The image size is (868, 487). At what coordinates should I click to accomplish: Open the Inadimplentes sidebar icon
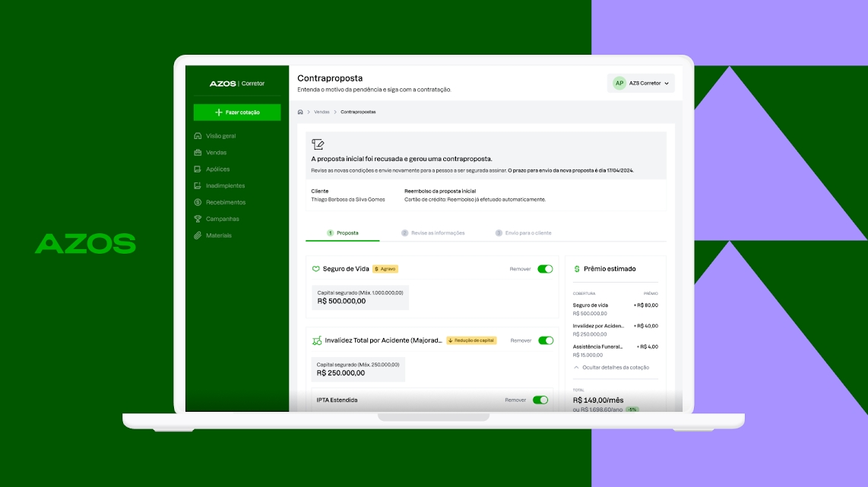point(198,185)
